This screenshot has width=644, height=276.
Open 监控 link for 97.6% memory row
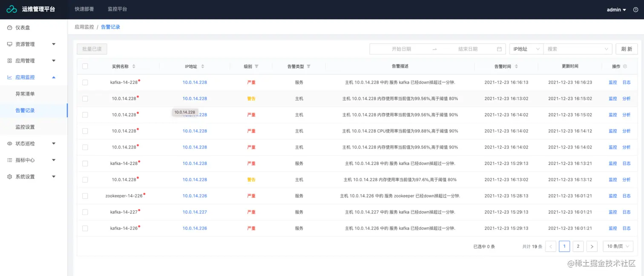(612, 180)
